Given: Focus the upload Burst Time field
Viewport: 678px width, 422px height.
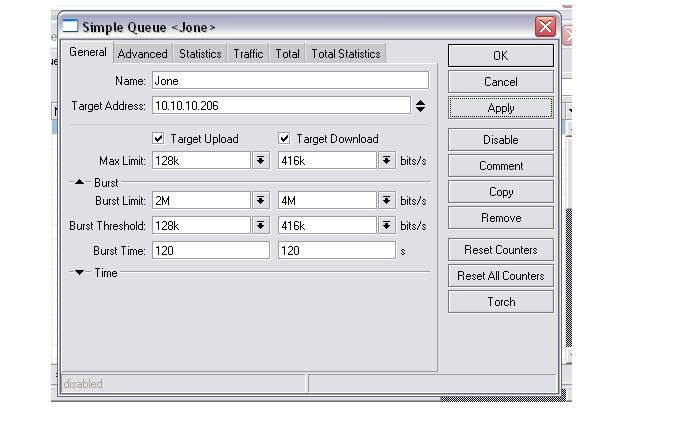Looking at the screenshot, I should (211, 250).
